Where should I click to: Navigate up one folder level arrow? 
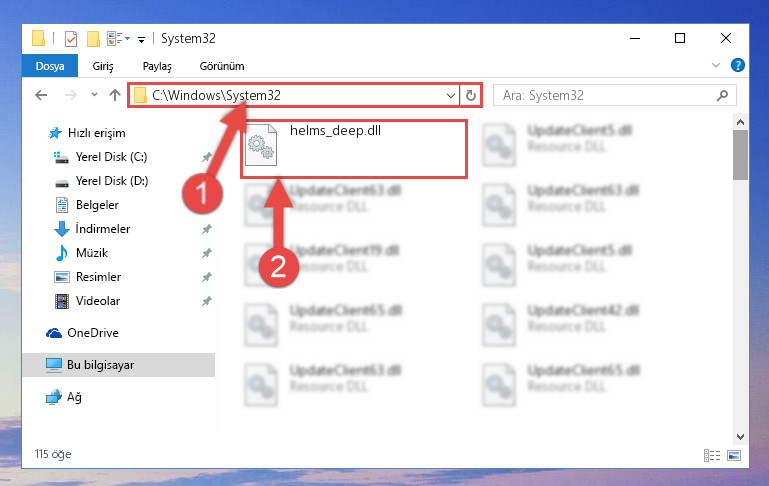[115, 95]
